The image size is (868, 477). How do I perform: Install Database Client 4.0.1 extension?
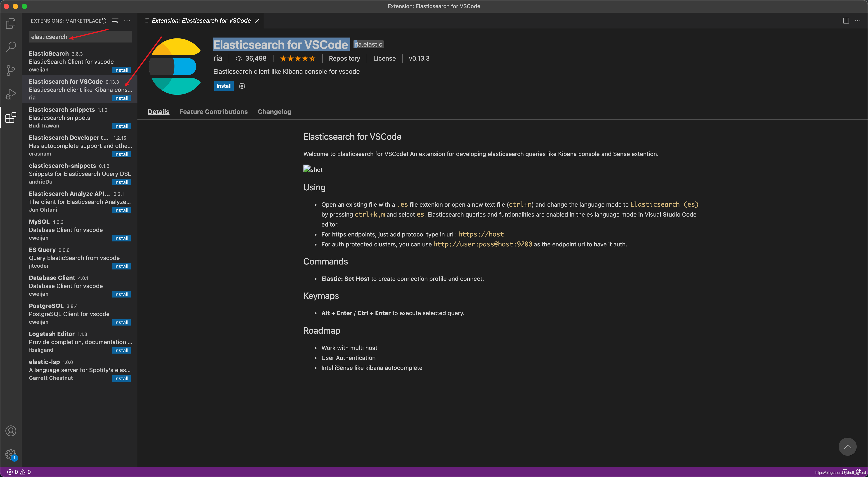click(121, 294)
